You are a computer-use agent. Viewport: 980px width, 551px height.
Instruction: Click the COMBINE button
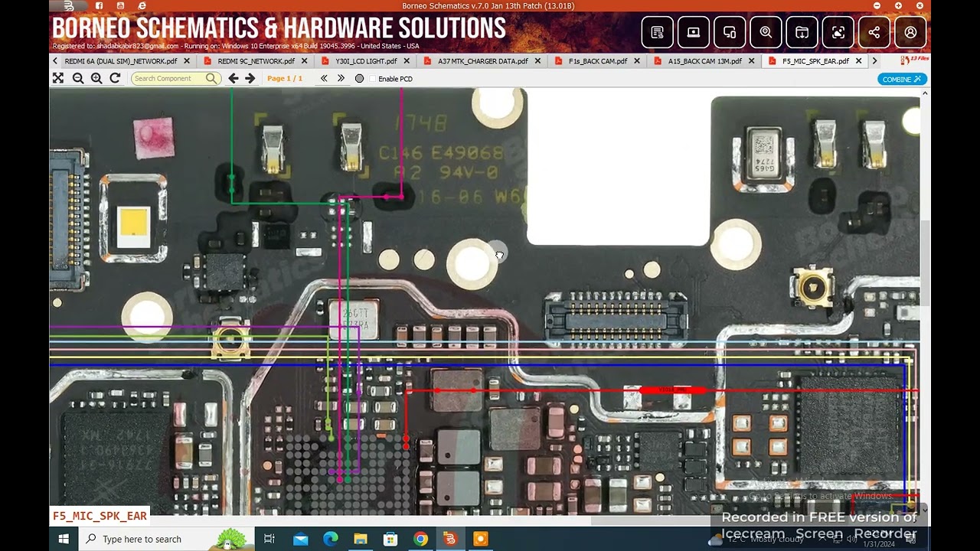(x=902, y=79)
